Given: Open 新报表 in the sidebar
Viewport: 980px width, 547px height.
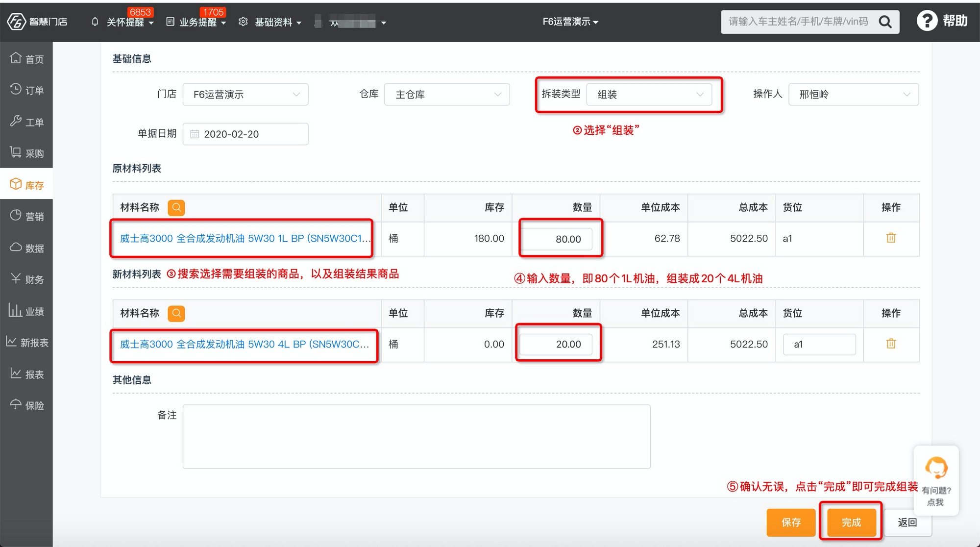Looking at the screenshot, I should click(x=27, y=343).
